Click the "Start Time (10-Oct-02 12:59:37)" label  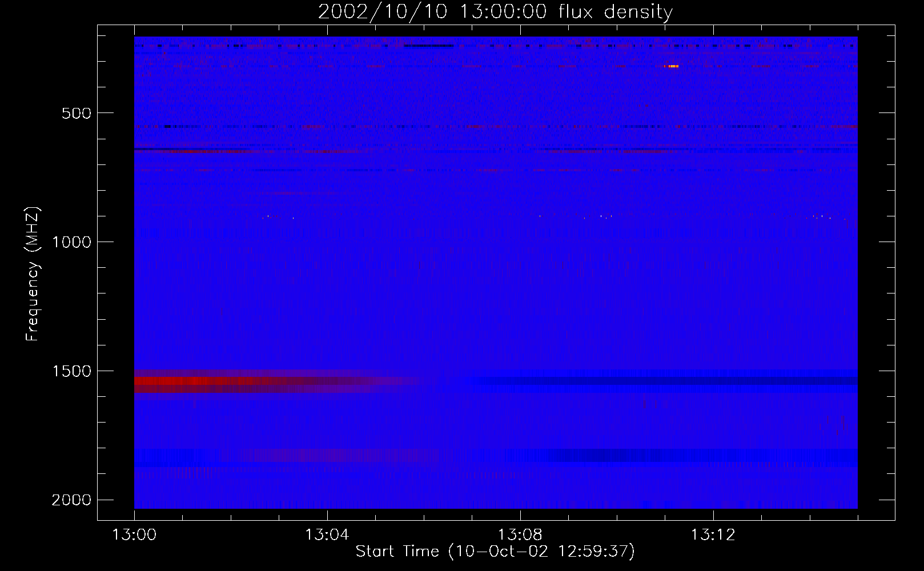(x=495, y=552)
